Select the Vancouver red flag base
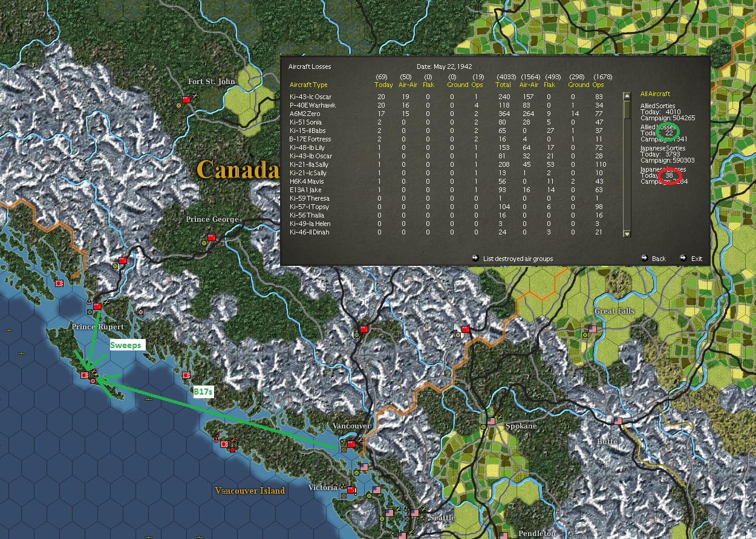The image size is (756, 539). [x=351, y=444]
